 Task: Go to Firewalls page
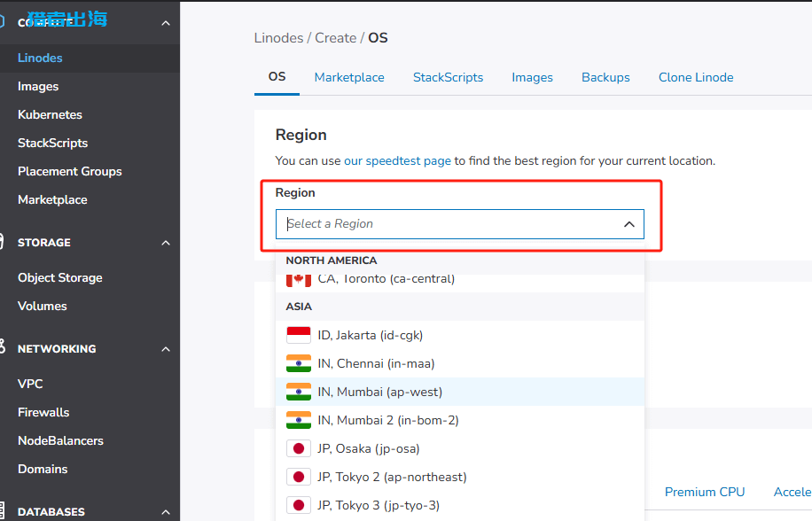click(43, 412)
